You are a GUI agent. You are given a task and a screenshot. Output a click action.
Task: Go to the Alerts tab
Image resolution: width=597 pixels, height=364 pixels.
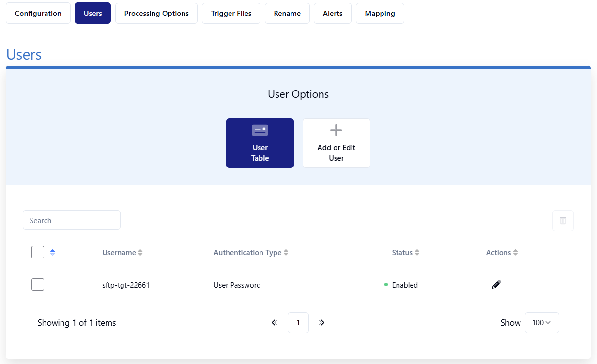(x=333, y=14)
